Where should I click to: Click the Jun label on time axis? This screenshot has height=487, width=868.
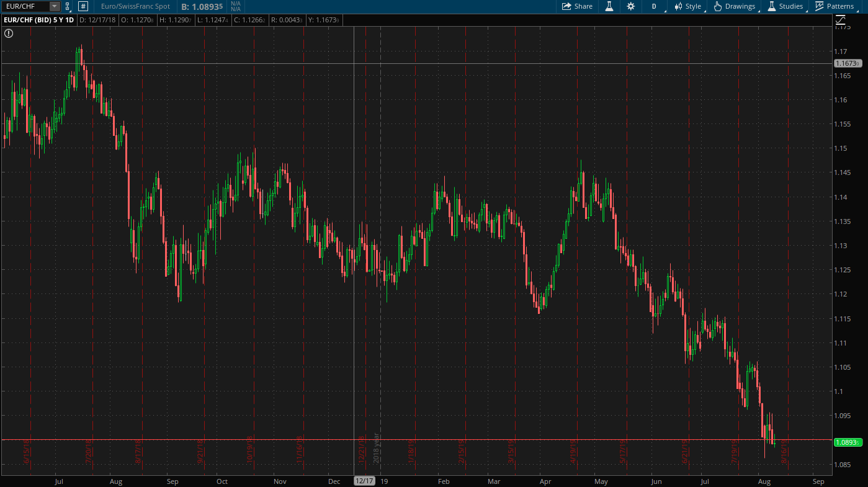(x=657, y=481)
